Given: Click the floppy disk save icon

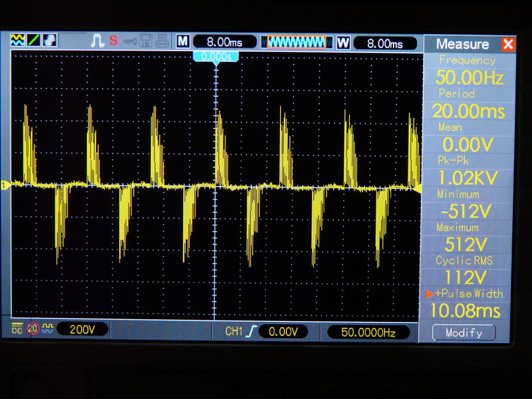Looking at the screenshot, I should [x=147, y=41].
